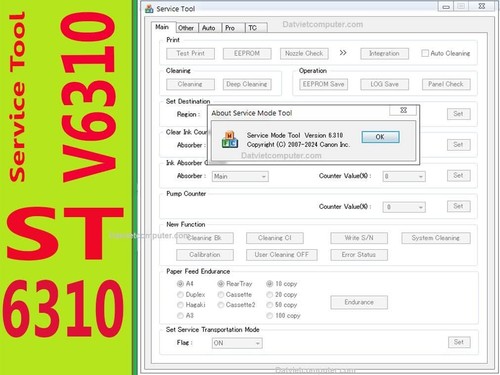Select the Cassette paper source
Image resolution: width=500 pixels, height=375 pixels.
[221, 295]
